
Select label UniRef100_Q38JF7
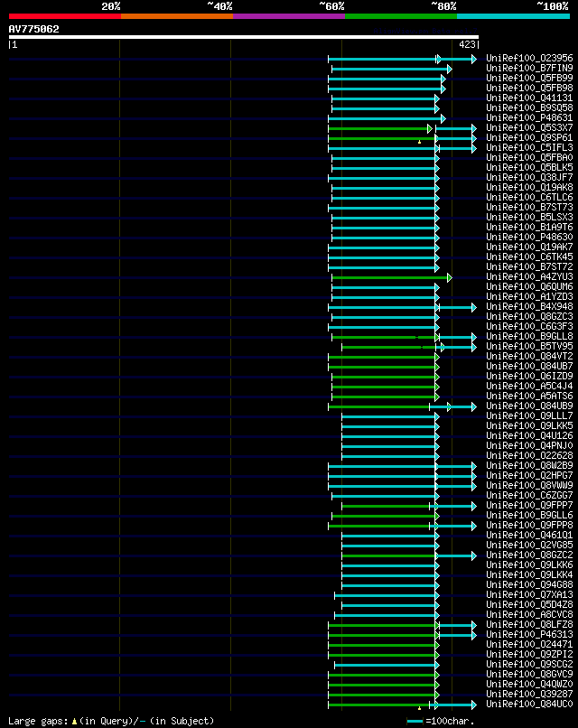coord(530,177)
